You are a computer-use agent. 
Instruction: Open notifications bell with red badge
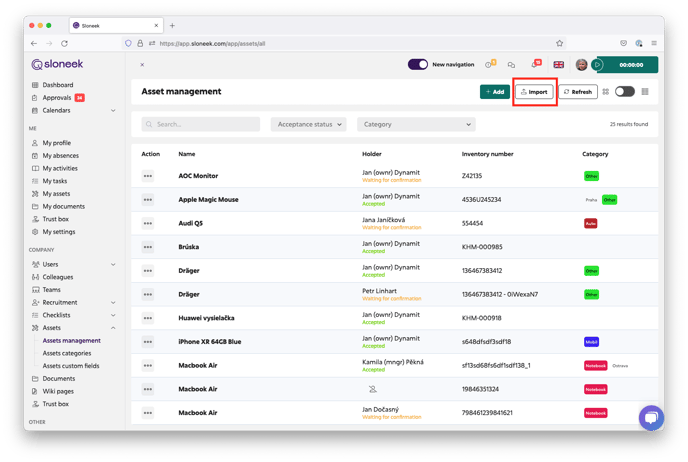tap(536, 64)
